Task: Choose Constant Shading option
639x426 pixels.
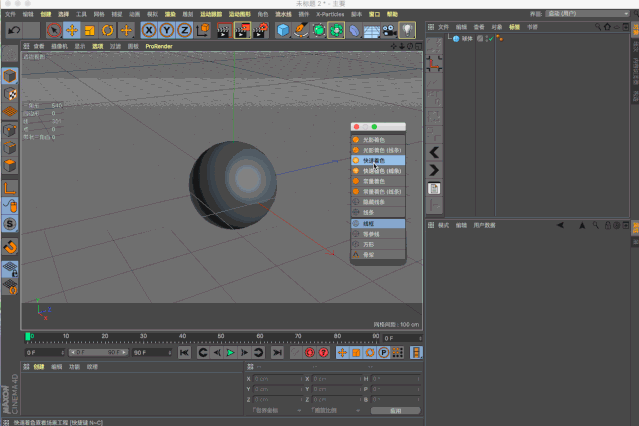Action: pos(378,181)
